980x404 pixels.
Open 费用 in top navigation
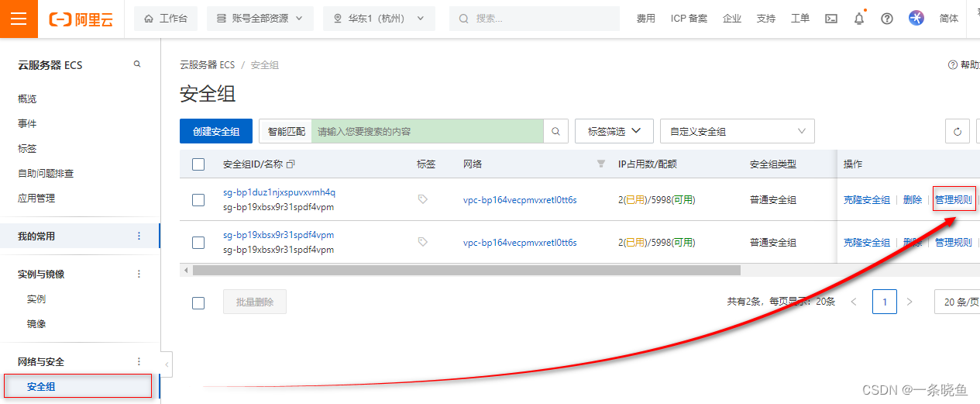pyautogui.click(x=645, y=19)
